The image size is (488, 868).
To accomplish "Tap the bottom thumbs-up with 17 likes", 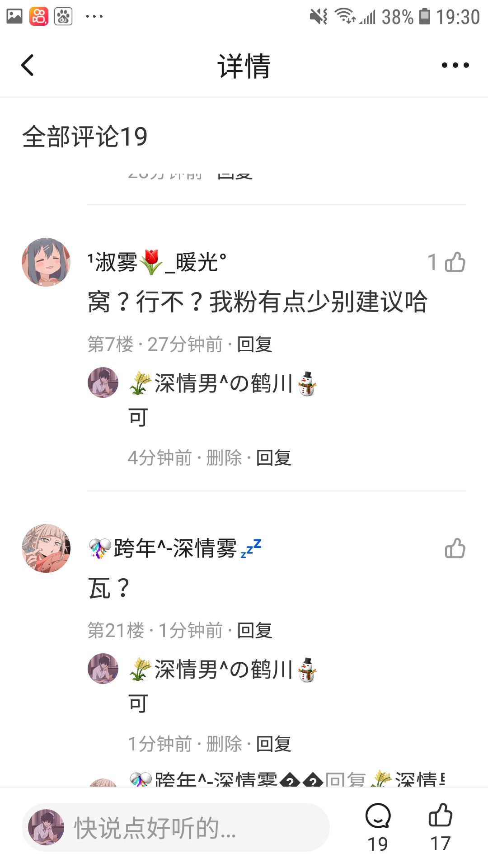I will click(440, 827).
